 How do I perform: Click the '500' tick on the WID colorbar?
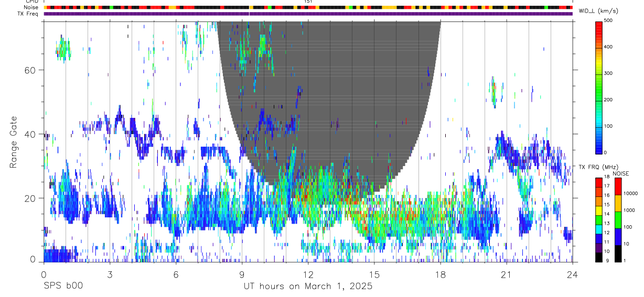608,20
